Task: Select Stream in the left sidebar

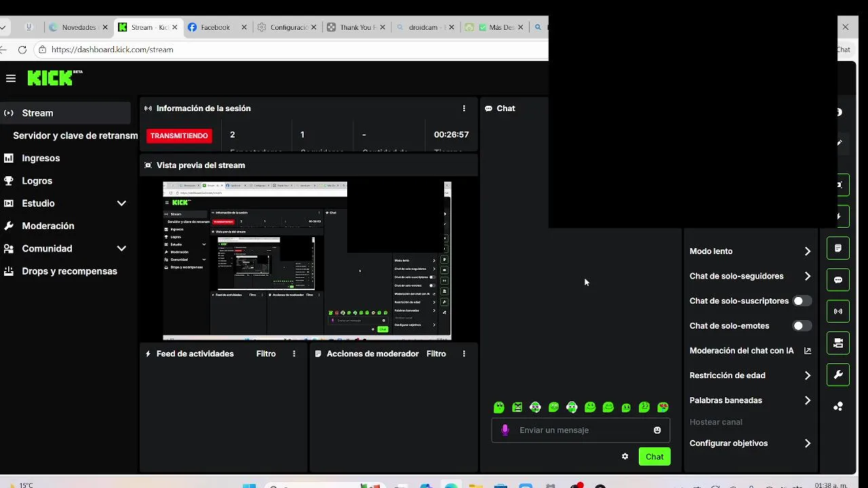Action: point(65,113)
